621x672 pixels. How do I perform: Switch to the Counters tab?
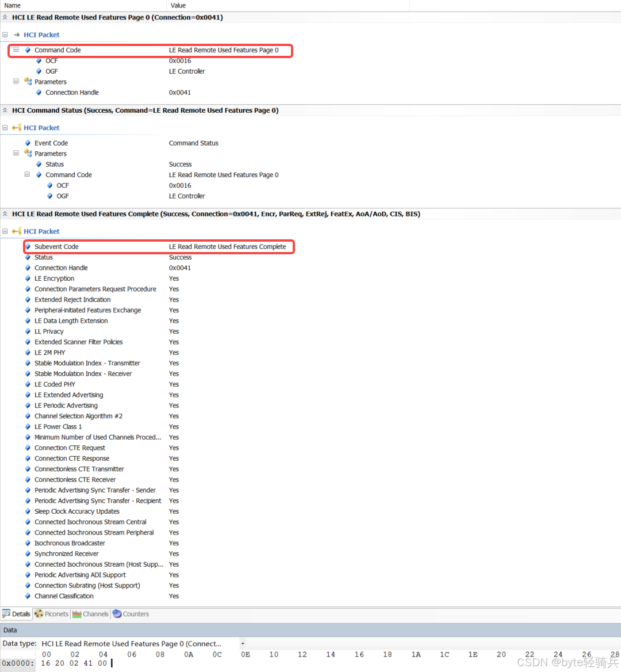131,614
